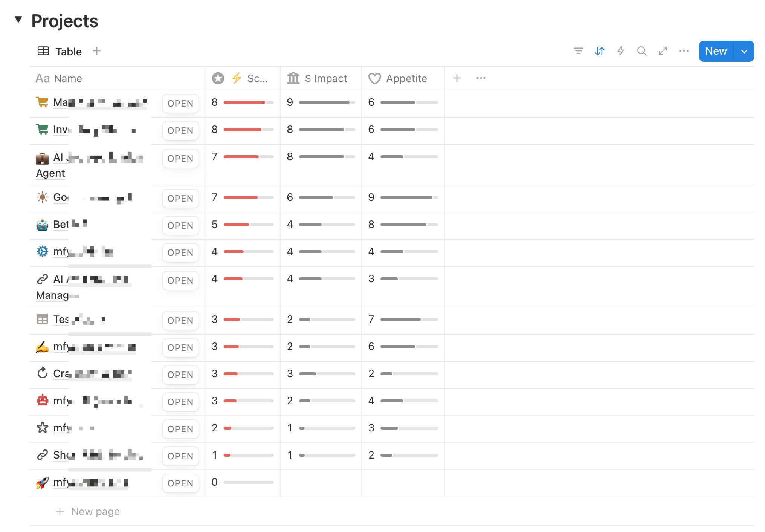This screenshot has width=765, height=532.
Task: Switch to the Table tab
Action: click(x=68, y=51)
